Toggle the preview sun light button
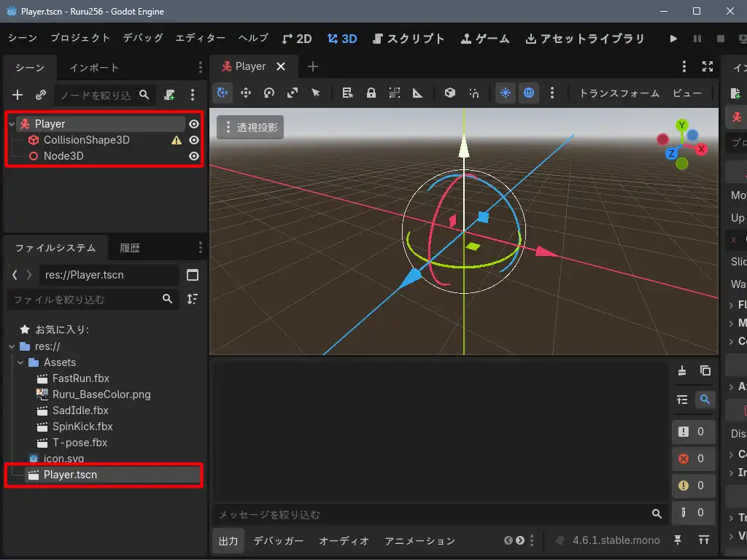The width and height of the screenshot is (747, 560). (505, 93)
